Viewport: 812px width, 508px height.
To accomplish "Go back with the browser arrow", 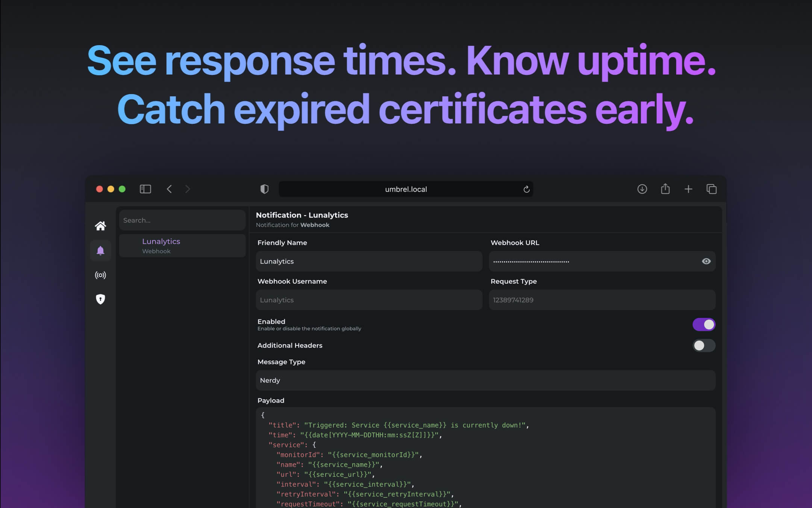I will 169,189.
